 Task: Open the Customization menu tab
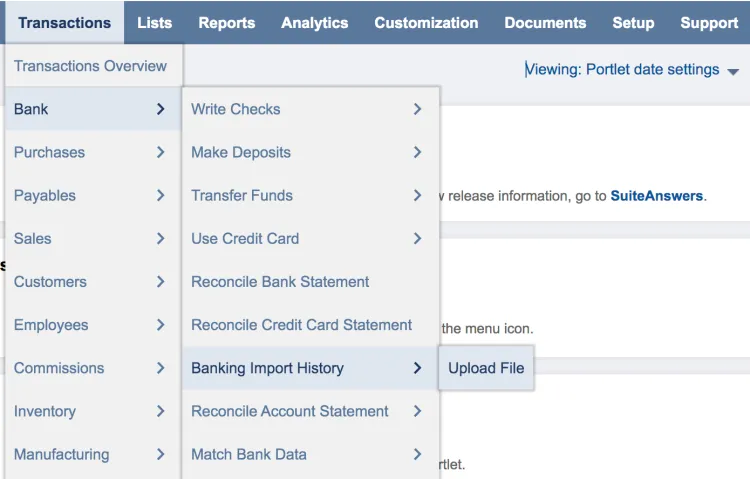coord(426,22)
